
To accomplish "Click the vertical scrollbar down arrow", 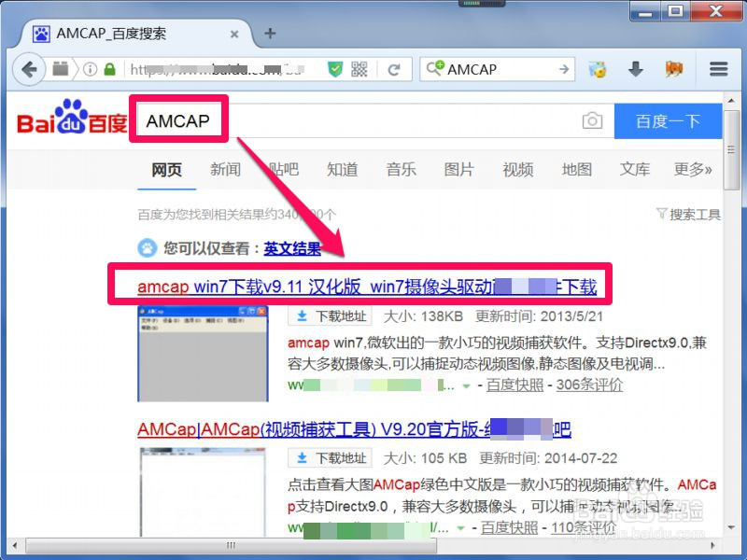I will tap(731, 528).
